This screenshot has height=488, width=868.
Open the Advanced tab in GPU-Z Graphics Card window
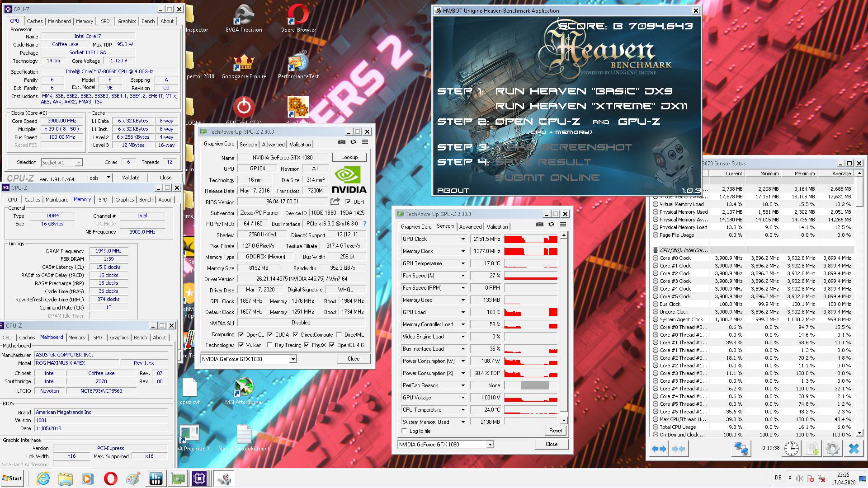point(273,145)
